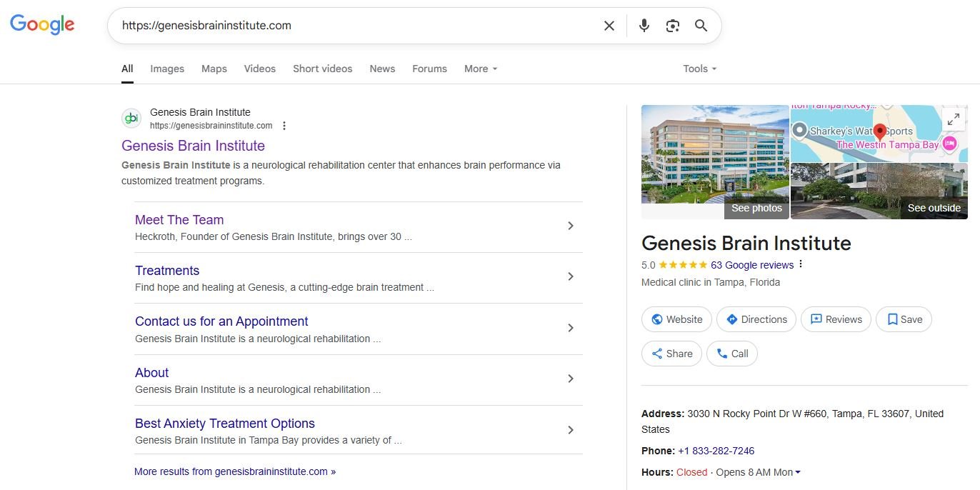
Task: Click the See photos building thumbnail
Action: [715, 162]
